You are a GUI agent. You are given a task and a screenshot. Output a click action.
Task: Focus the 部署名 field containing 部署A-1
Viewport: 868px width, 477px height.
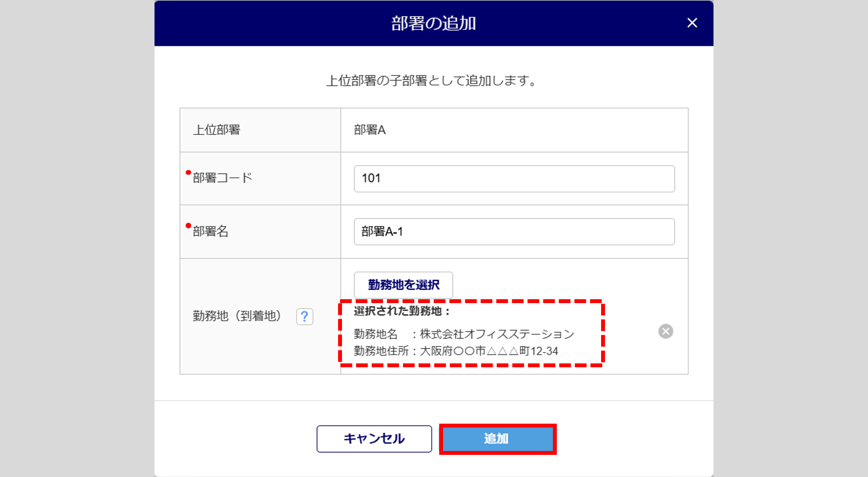pyautogui.click(x=514, y=232)
